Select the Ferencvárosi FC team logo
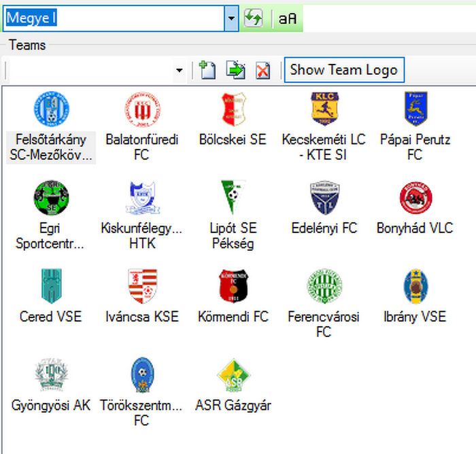 tap(324, 286)
